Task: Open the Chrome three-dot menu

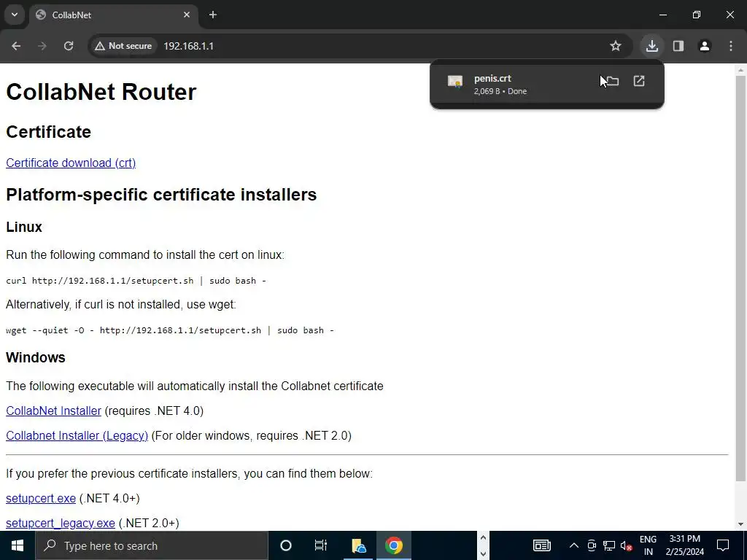Action: [x=731, y=46]
